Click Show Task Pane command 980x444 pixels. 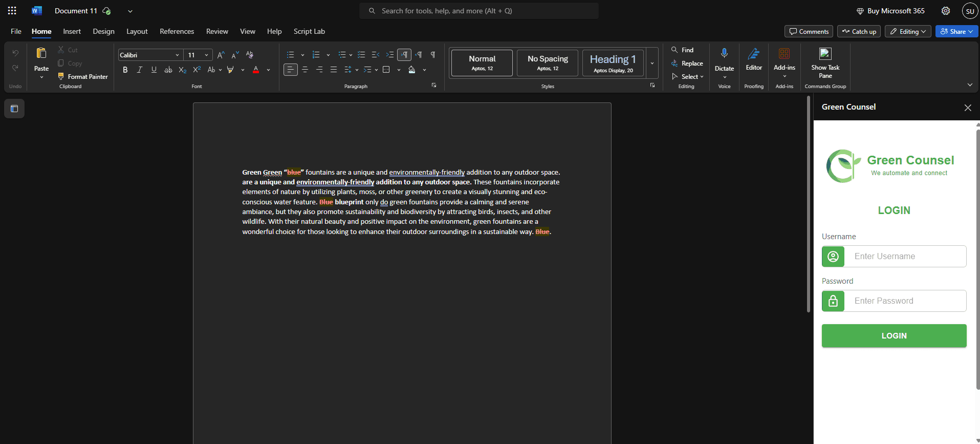click(825, 62)
